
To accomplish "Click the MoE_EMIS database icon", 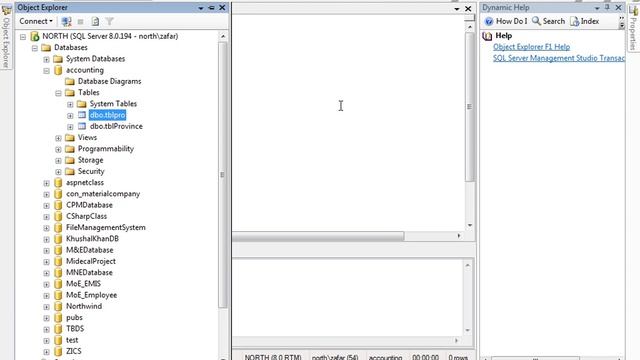I will click(x=58, y=284).
